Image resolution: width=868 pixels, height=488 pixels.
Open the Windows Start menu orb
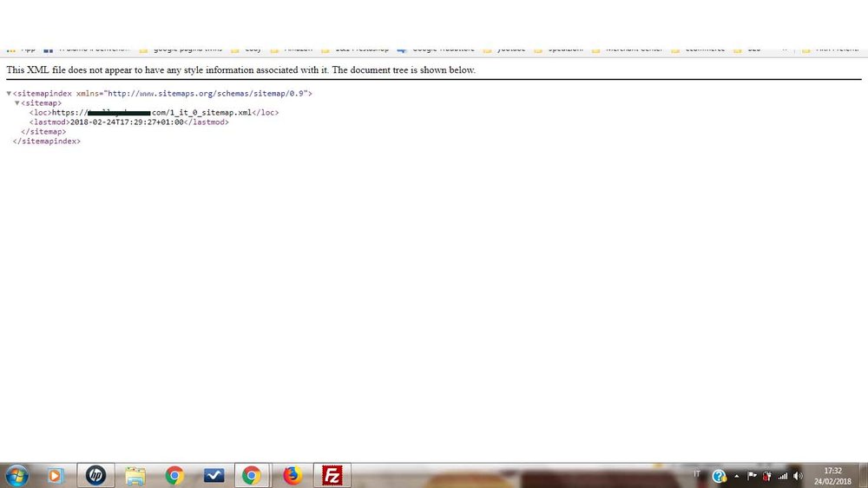point(17,476)
